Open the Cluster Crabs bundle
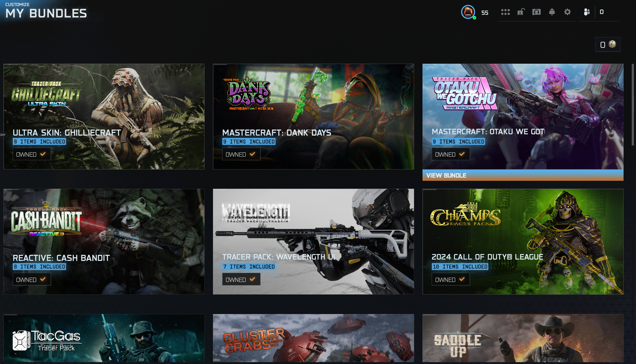The image size is (636, 364). pos(314,338)
